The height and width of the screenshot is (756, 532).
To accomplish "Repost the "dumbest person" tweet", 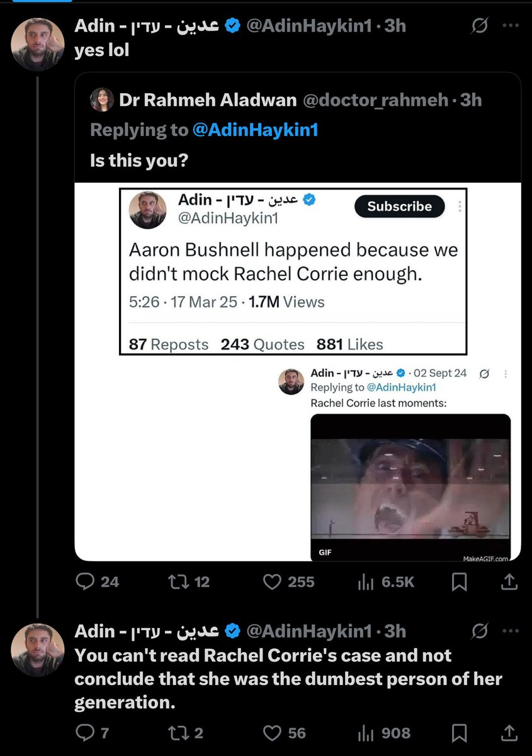I will click(178, 733).
